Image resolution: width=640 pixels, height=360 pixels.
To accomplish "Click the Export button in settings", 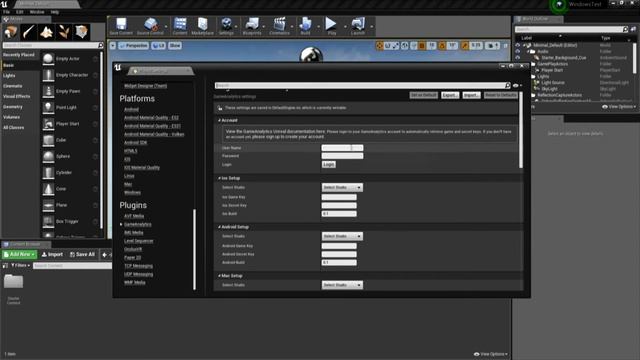I will pyautogui.click(x=450, y=95).
